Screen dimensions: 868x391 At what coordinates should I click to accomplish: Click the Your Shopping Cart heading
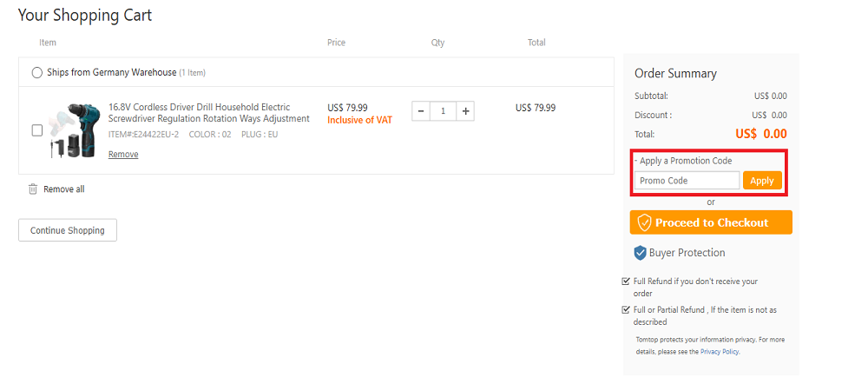85,16
